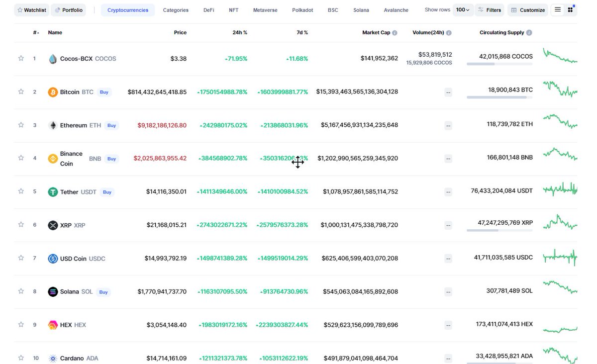Switch to list view layout
Image resolution: width=597 pixels, height=364 pixels.
coord(558,9)
